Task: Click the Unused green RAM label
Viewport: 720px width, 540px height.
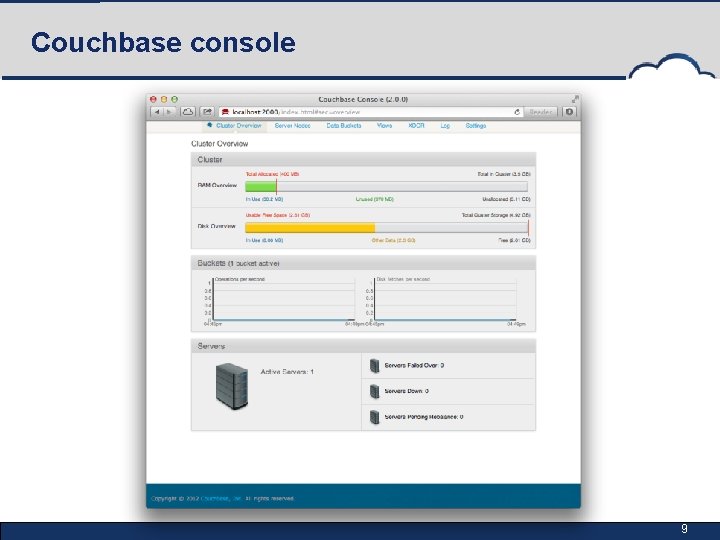Action: pyautogui.click(x=375, y=199)
